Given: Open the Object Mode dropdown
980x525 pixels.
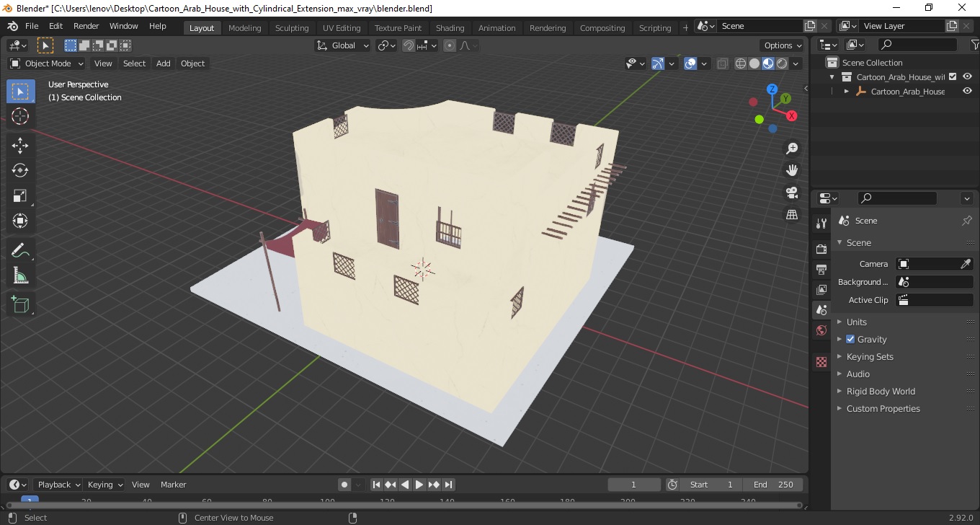Looking at the screenshot, I should coord(47,63).
